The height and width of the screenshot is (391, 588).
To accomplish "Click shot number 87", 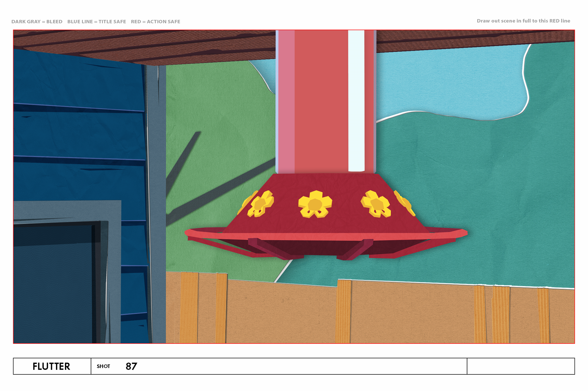I will (131, 366).
